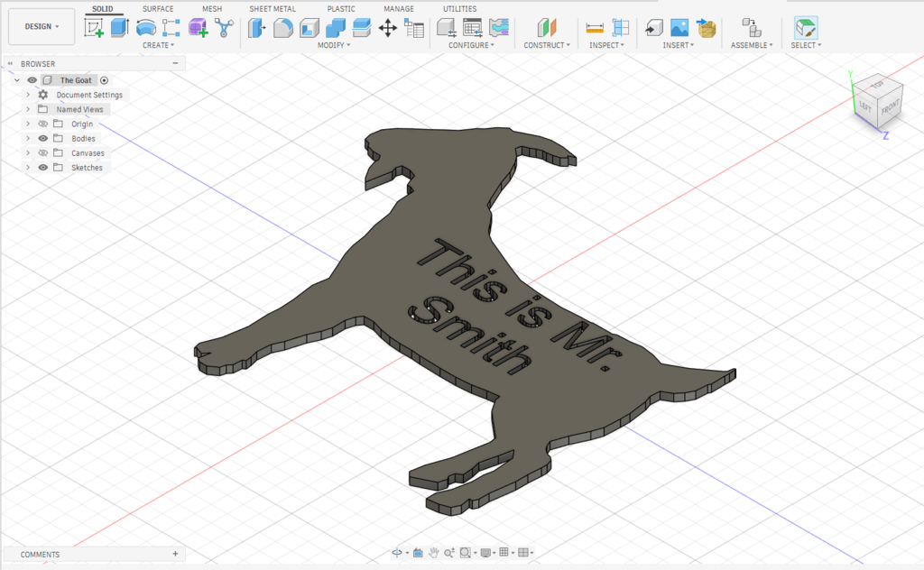The width and height of the screenshot is (924, 570).
Task: Select the Offset Plane construct tool
Action: 547,28
